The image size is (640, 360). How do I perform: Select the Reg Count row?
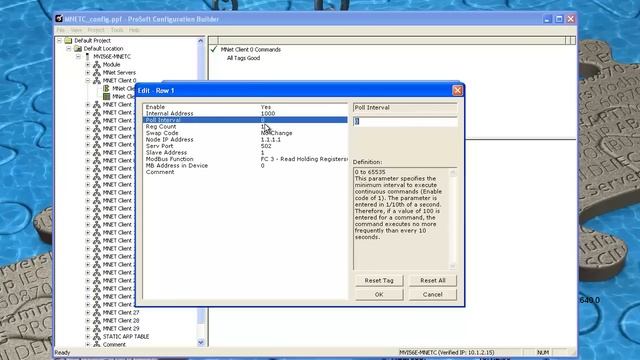tap(245, 127)
